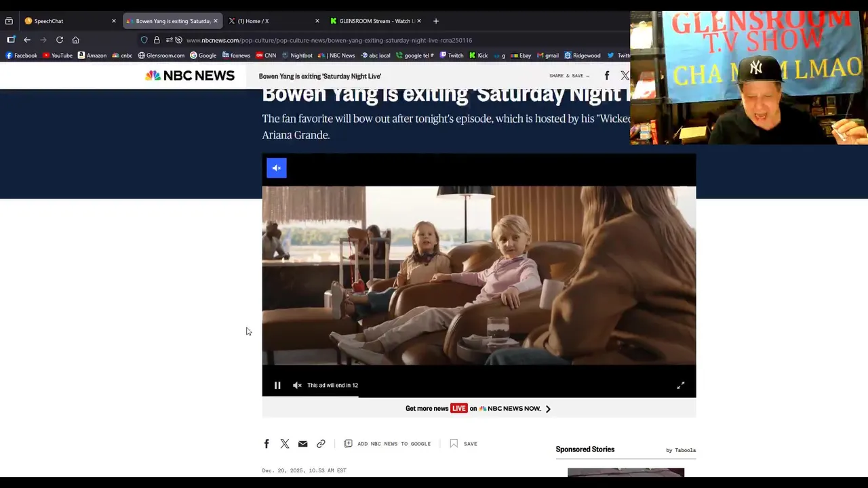Open the Twitch bookmark

click(x=452, y=56)
